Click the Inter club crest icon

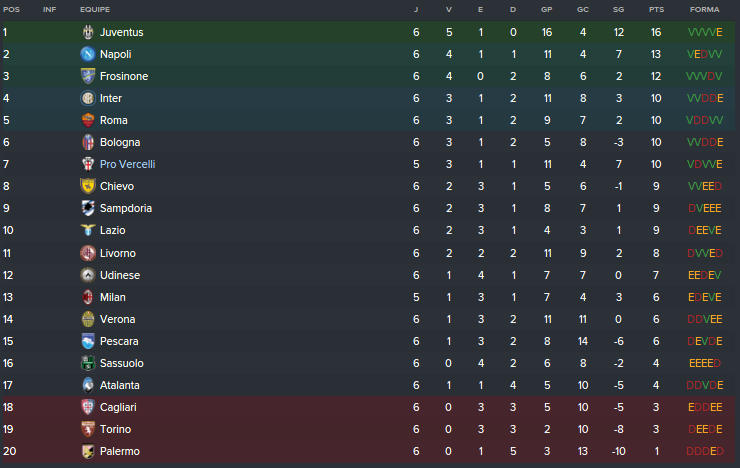coord(87,98)
